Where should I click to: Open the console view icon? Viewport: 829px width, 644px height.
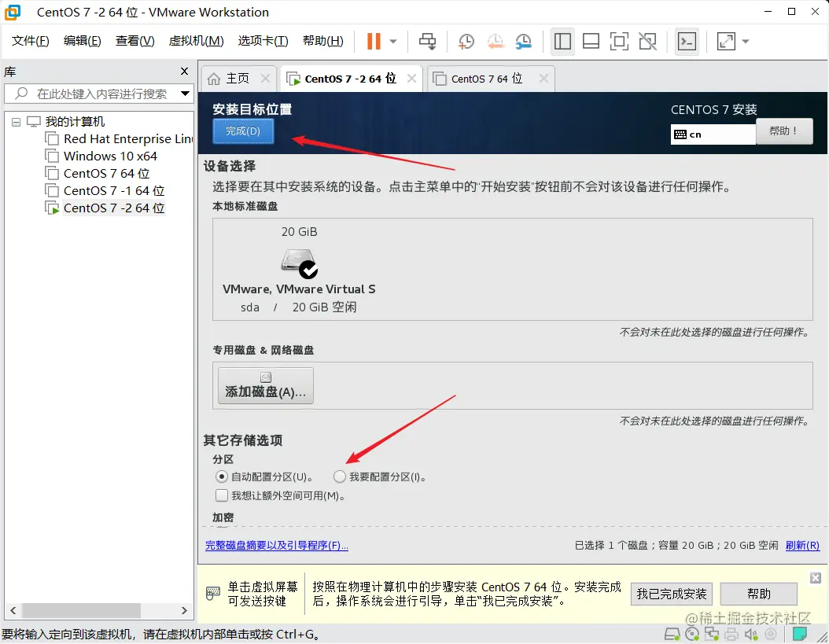point(687,41)
